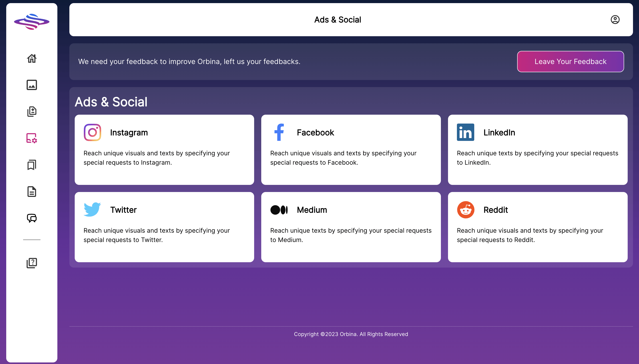This screenshot has height=364, width=639.
Task: Click the Reddit alien logo icon
Action: (x=465, y=210)
